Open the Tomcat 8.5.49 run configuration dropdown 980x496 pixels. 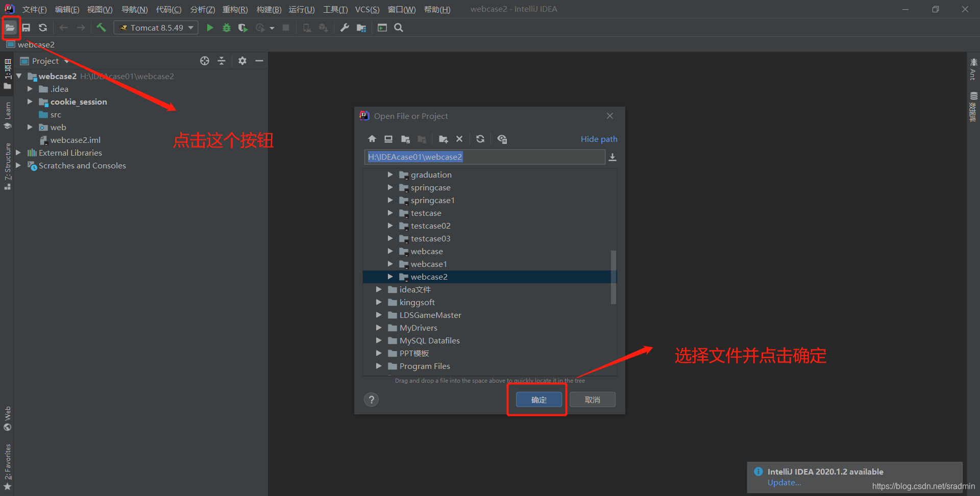point(156,28)
